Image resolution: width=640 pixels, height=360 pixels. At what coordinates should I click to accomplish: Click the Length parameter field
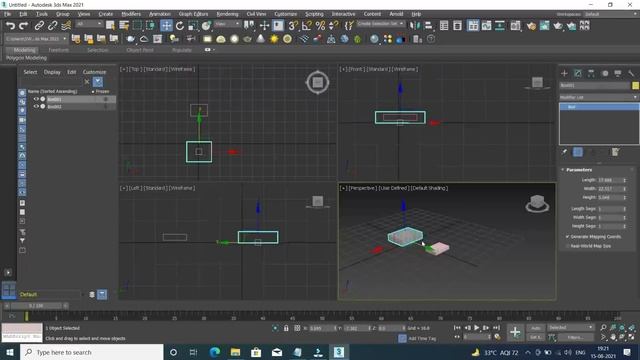click(609, 180)
